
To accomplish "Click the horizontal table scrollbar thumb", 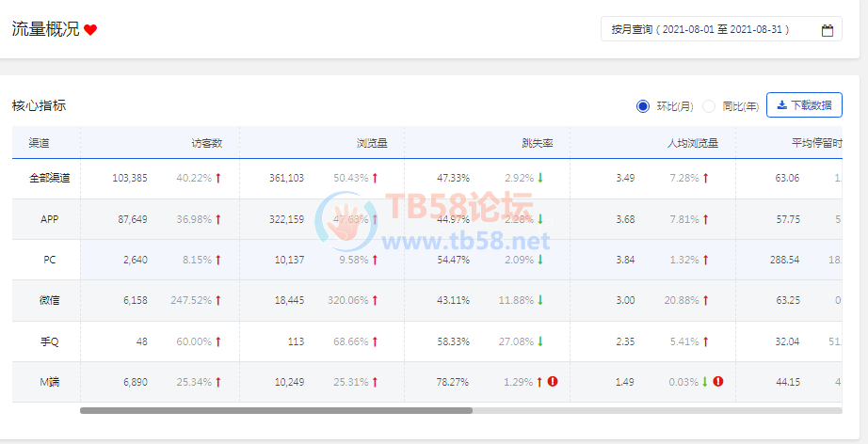I will [x=276, y=410].
